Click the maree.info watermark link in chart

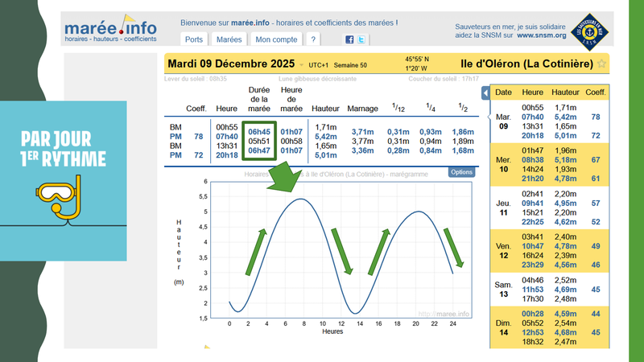coord(444,313)
